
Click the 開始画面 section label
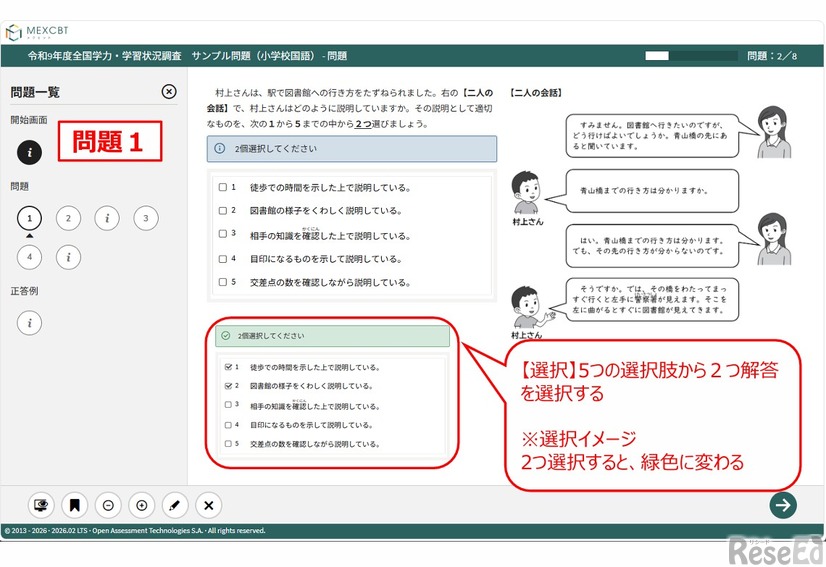29,120
